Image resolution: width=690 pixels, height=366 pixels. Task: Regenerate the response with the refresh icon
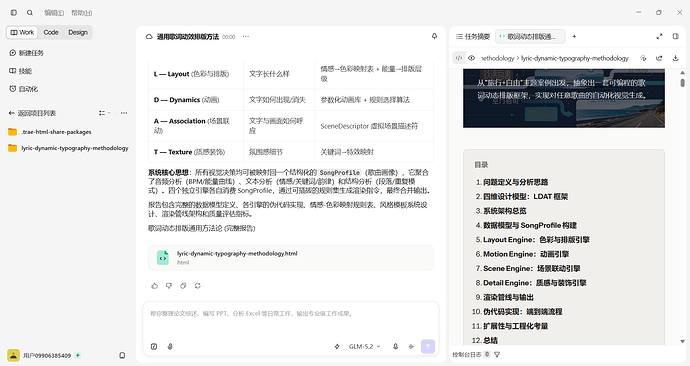pyautogui.click(x=198, y=286)
